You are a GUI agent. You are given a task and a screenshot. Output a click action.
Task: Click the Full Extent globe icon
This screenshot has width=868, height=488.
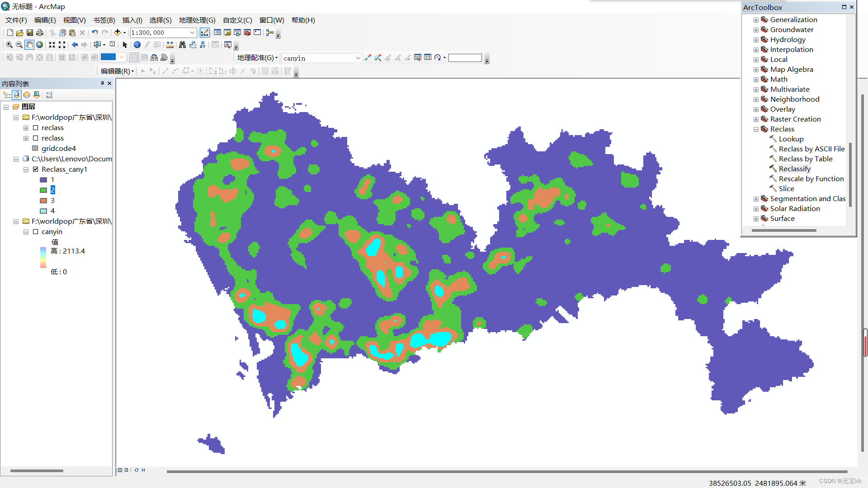coord(39,45)
